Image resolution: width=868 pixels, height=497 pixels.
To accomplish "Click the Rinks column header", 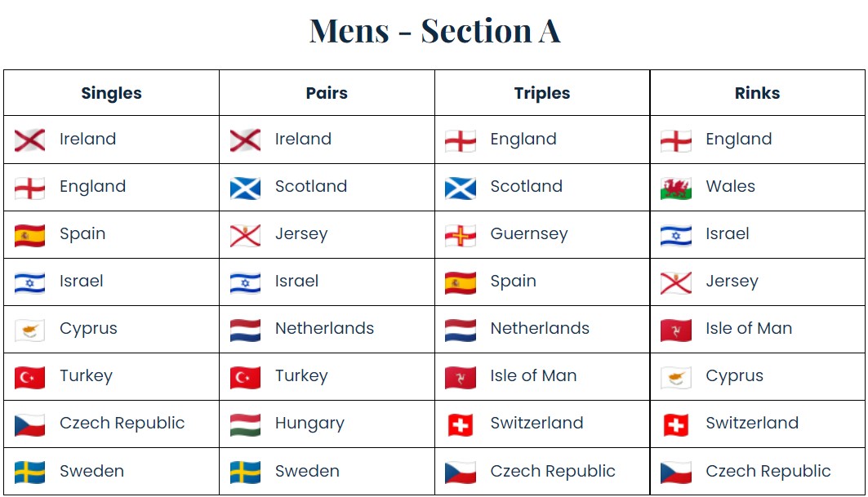I will (757, 92).
